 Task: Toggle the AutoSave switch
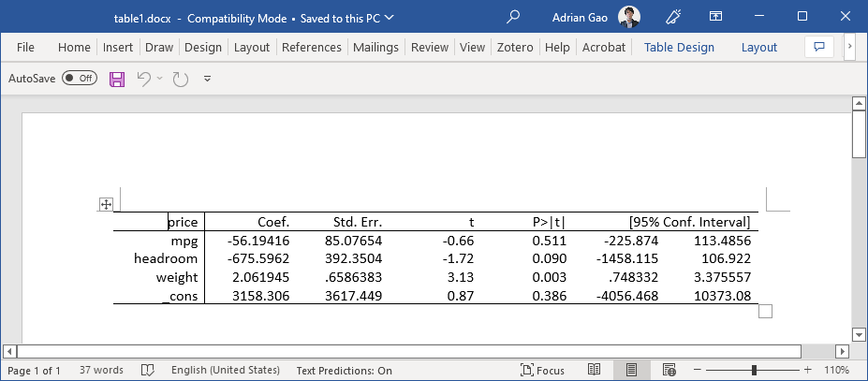coord(80,80)
